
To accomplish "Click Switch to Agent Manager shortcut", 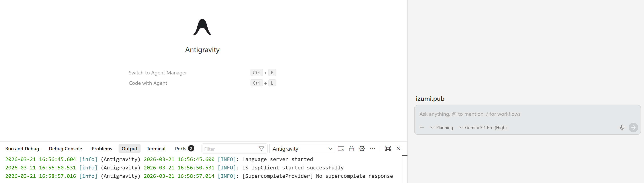I will pos(158,73).
